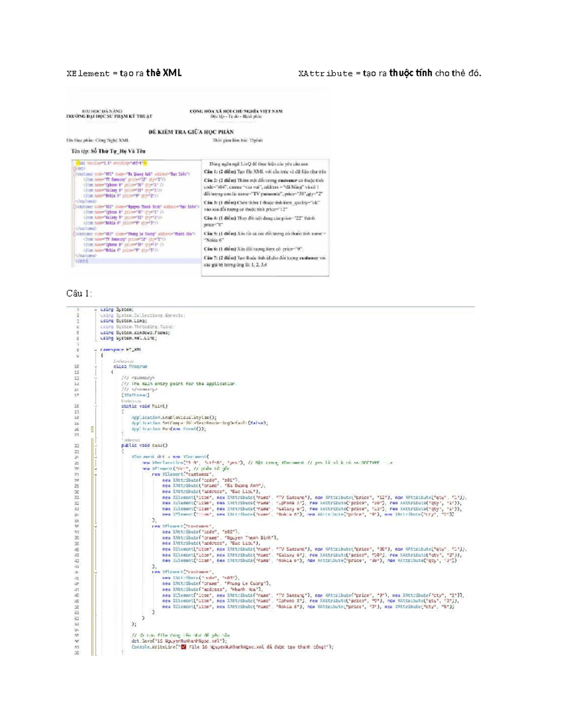
Task: Collapse the Ba Quang Anh customer node in XML
Action: pyautogui.click(x=74, y=174)
